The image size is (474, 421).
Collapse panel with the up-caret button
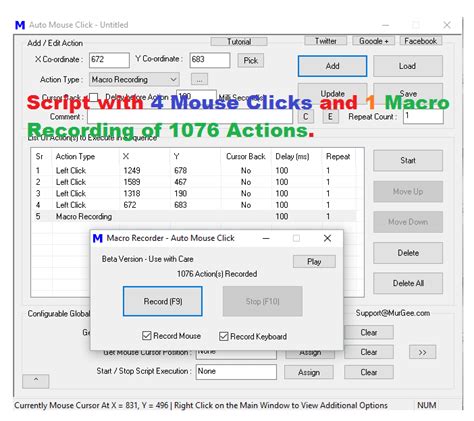[x=36, y=381]
